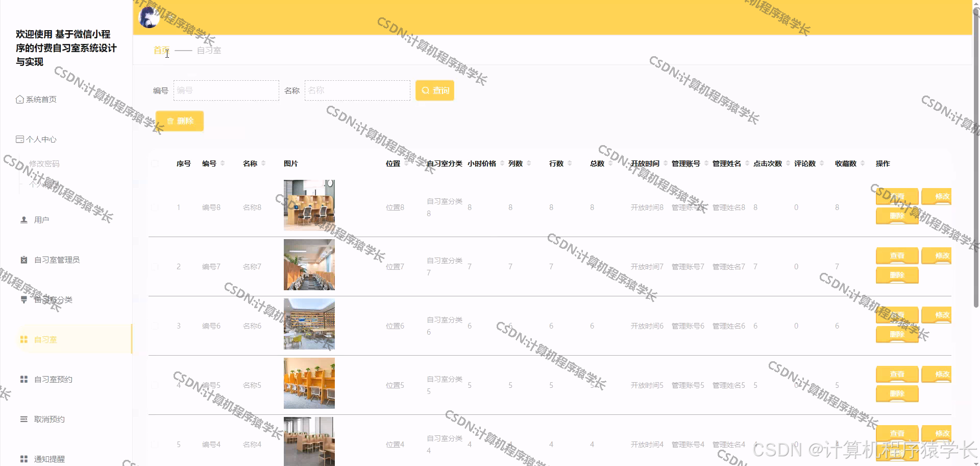The image size is (980, 466).
Task: Sort table by 开放时间 column arrows
Action: tap(666, 164)
